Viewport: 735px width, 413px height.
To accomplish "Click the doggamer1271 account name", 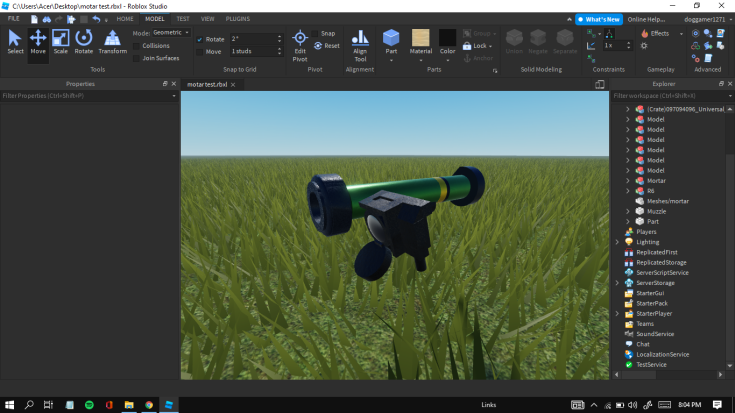I will click(x=704, y=19).
